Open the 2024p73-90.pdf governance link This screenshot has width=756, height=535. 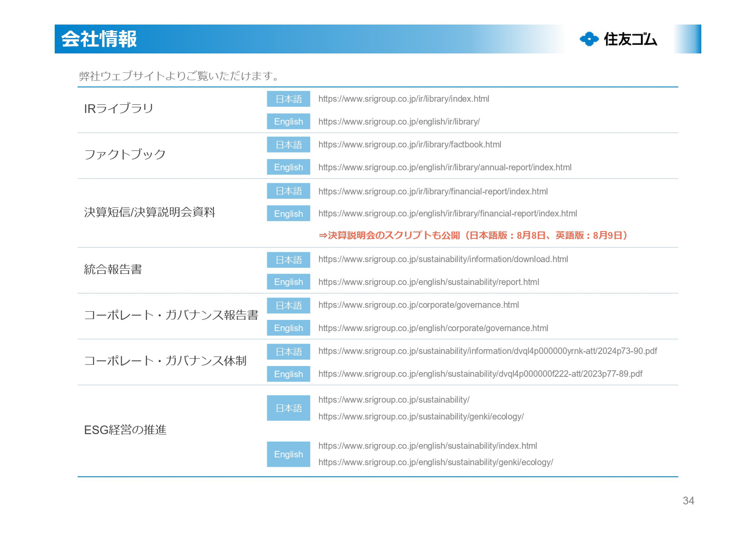pyautogui.click(x=487, y=351)
